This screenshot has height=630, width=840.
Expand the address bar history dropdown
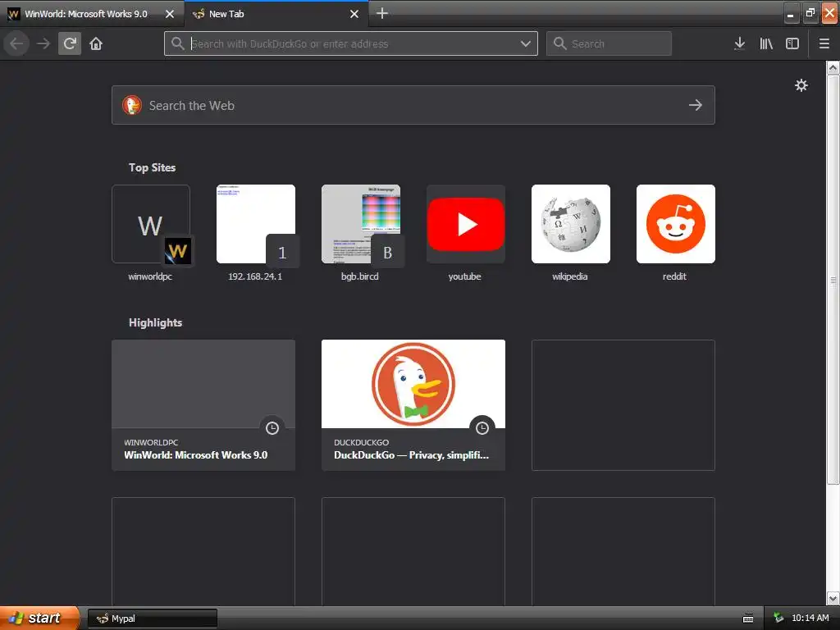pyautogui.click(x=526, y=43)
